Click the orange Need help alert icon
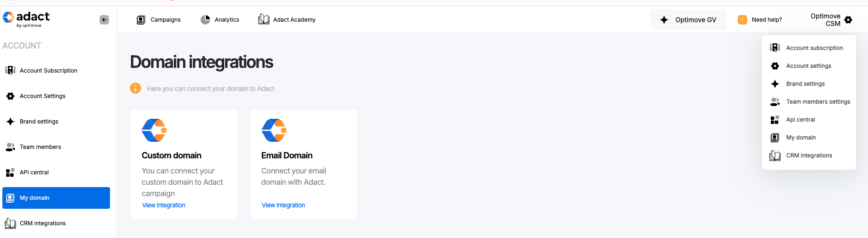 pyautogui.click(x=742, y=20)
